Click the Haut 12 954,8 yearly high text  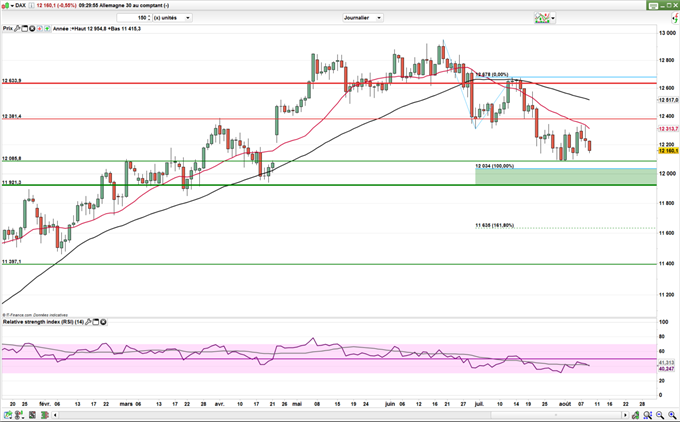(x=89, y=29)
